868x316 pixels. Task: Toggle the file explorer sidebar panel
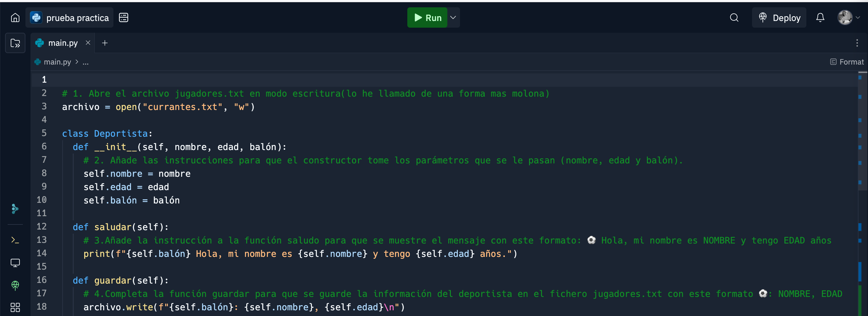15,43
